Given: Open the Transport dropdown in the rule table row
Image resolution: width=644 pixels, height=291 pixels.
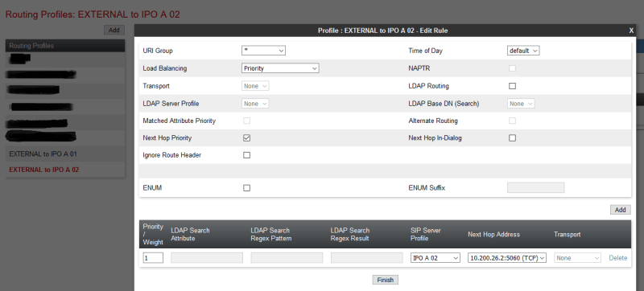Looking at the screenshot, I should pyautogui.click(x=577, y=258).
